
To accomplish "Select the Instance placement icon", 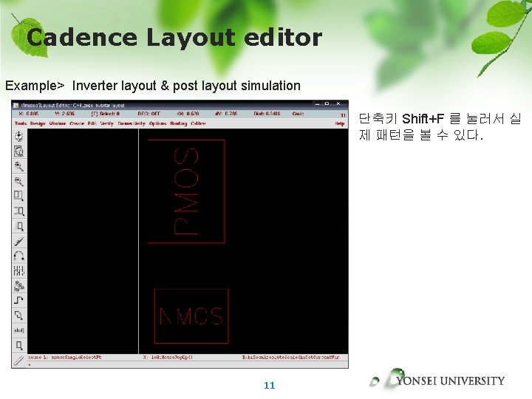I will click(x=19, y=286).
